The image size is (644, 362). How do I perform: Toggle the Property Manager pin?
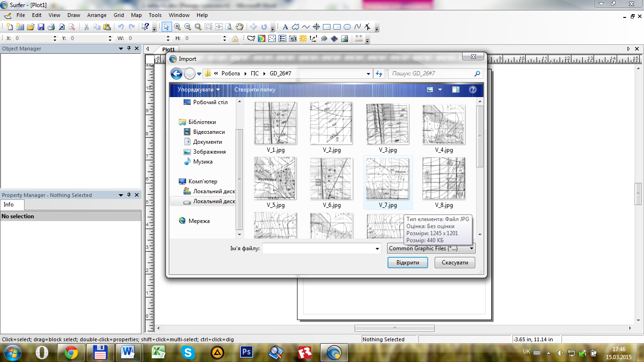click(129, 195)
